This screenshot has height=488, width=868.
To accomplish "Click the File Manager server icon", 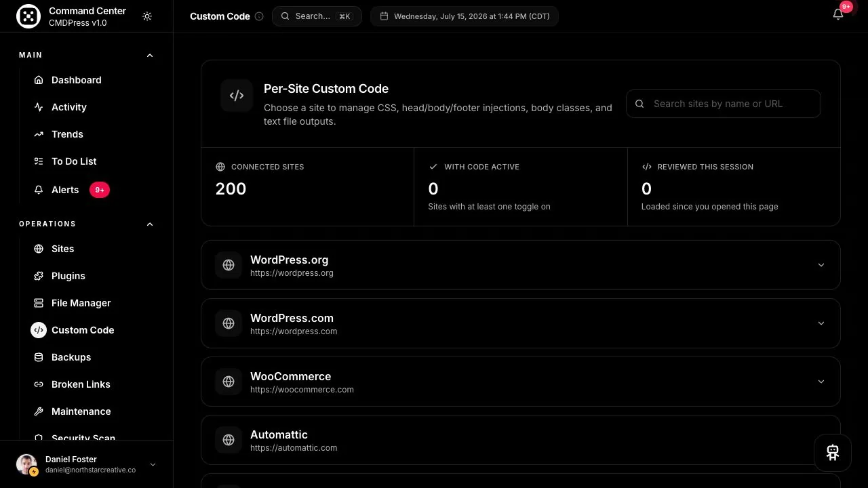I will (x=39, y=303).
